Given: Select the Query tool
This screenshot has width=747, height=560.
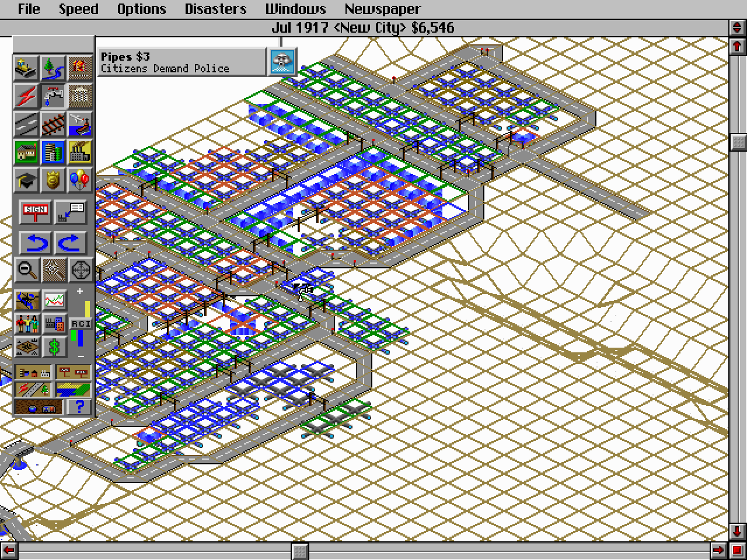Looking at the screenshot, I should pos(71,213).
